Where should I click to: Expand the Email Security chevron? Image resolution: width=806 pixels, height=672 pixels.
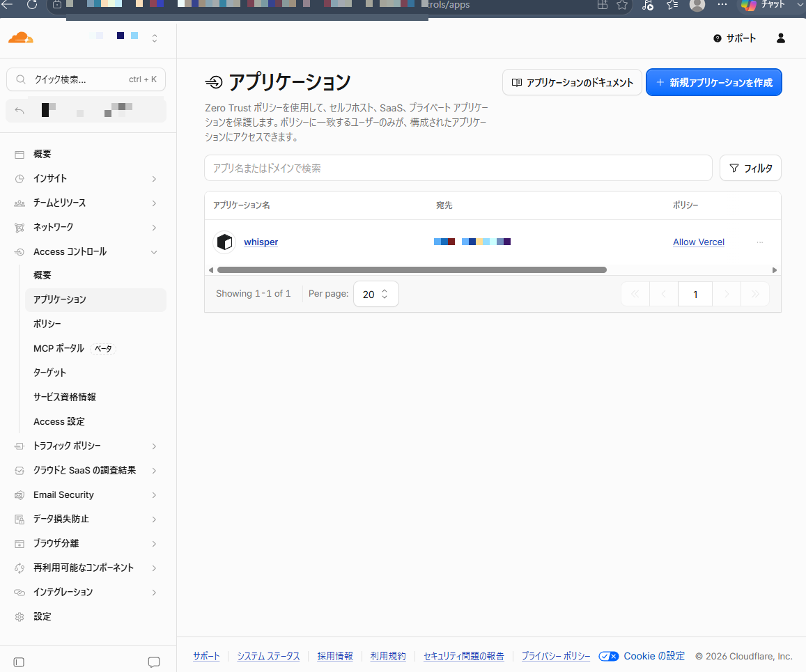coord(154,495)
